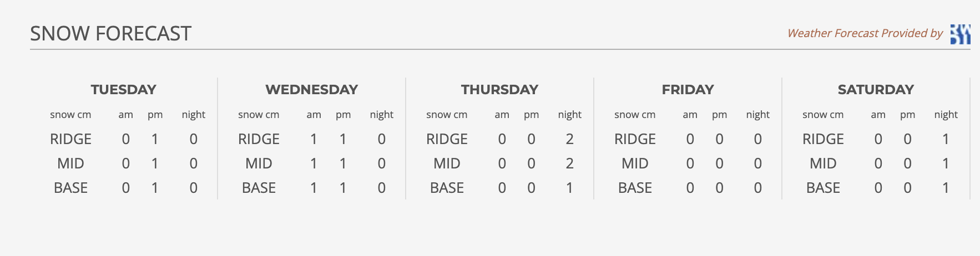This screenshot has width=980, height=256.
Task: Click the 'am' column label under Friday
Action: [690, 115]
